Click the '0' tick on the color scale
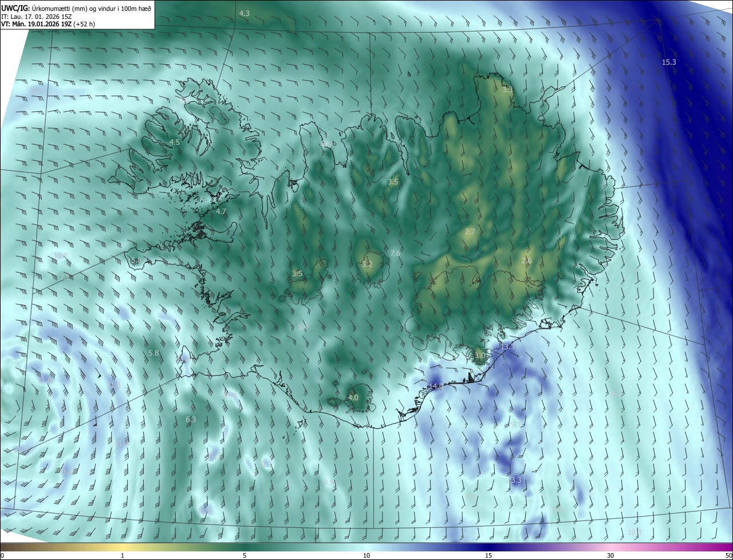This screenshot has height=560, width=733. click(x=2, y=555)
